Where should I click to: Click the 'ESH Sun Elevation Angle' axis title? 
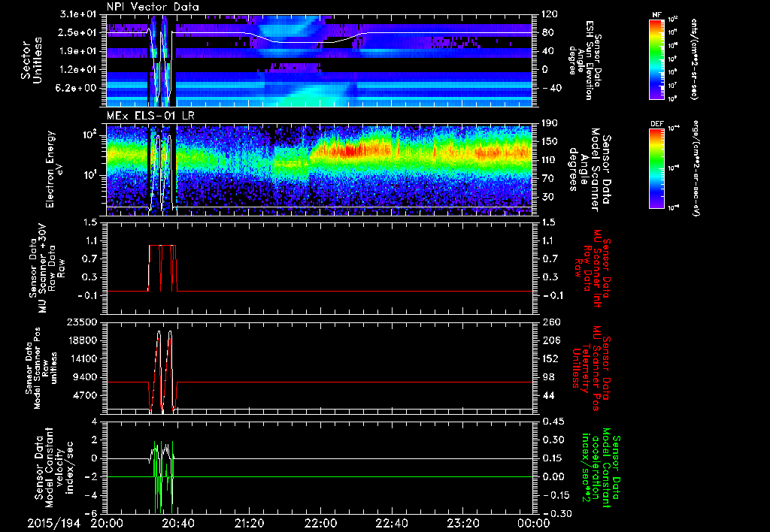point(584,60)
